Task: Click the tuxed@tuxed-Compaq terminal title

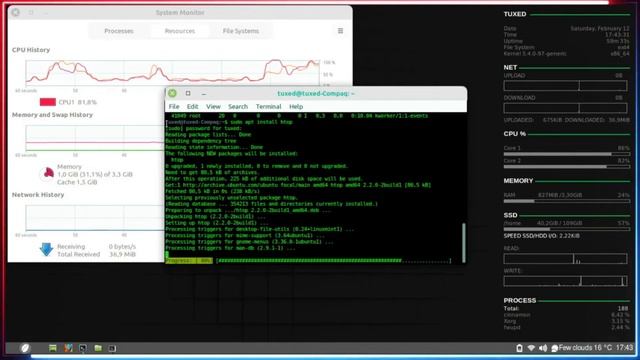Action: point(316,93)
